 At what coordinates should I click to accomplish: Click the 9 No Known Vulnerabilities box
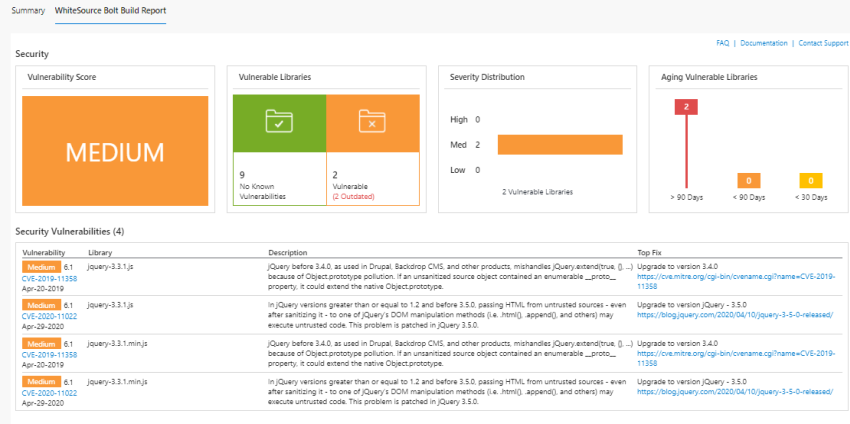pos(280,179)
